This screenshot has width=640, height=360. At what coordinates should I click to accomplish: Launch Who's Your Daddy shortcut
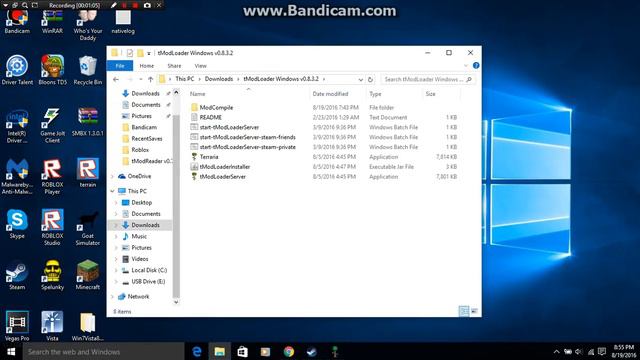(x=87, y=25)
